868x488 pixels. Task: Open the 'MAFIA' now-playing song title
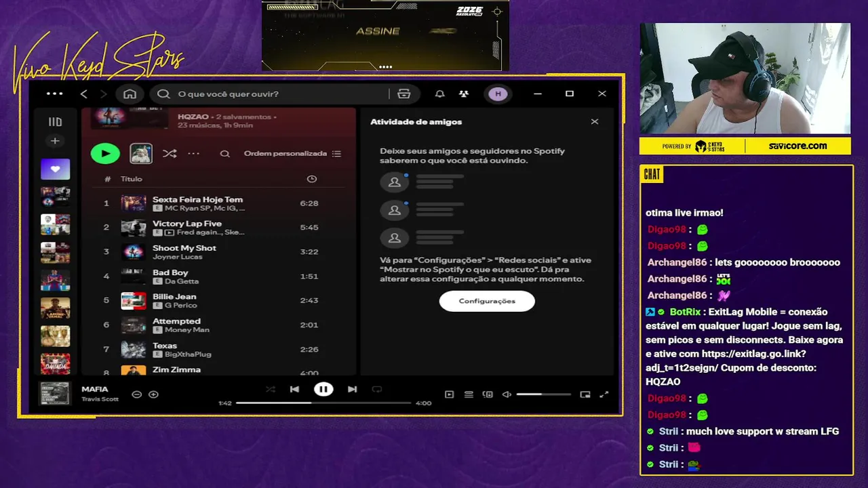[95, 389]
